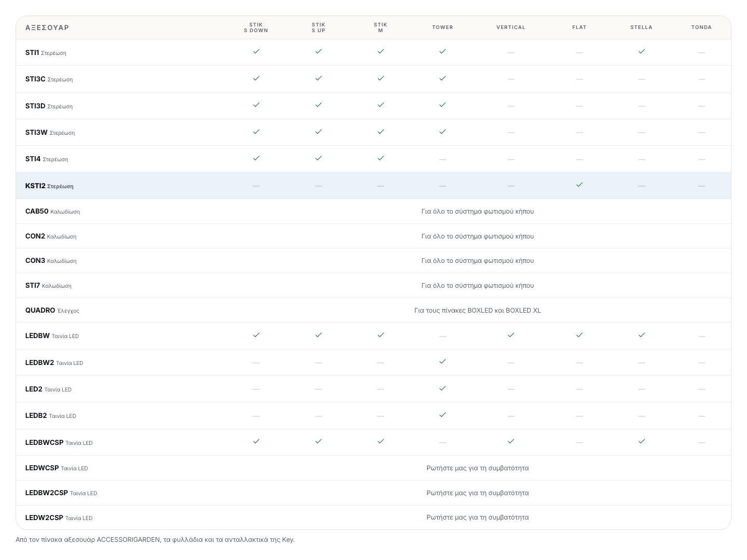Click the LEDBW checkmark under VERTICAL
Screen dimensions: 747x560
[x=511, y=335]
